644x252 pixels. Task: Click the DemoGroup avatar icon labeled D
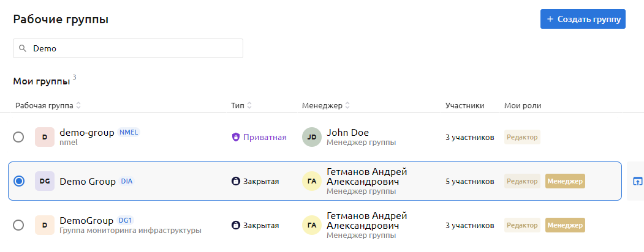click(45, 225)
